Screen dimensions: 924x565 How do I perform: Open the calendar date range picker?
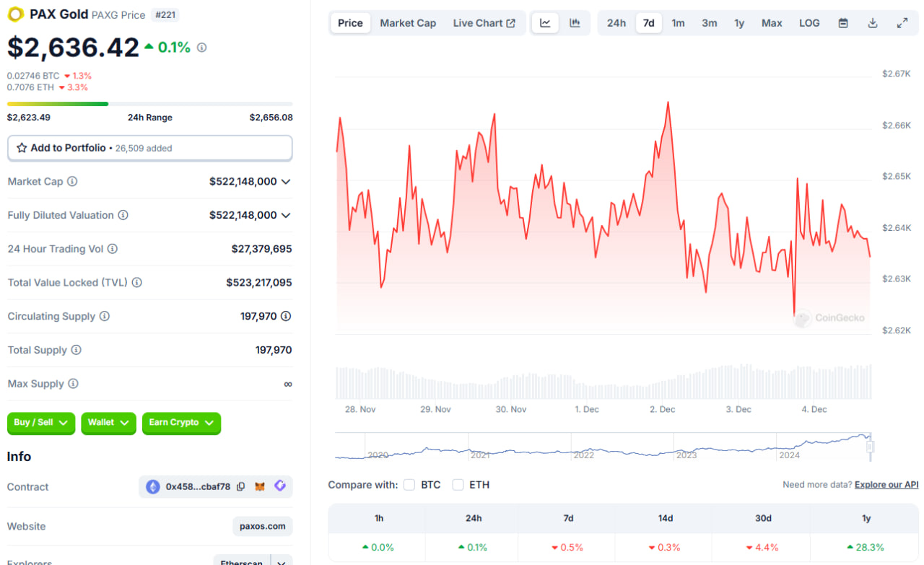843,23
